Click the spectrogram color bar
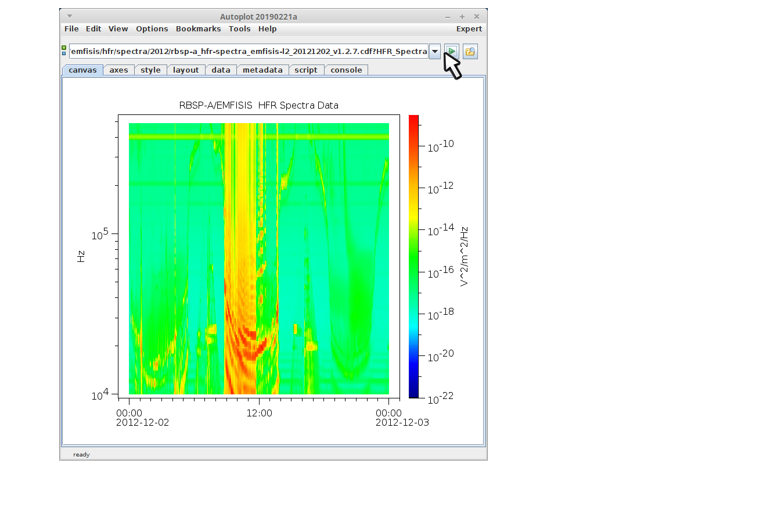 pyautogui.click(x=413, y=256)
